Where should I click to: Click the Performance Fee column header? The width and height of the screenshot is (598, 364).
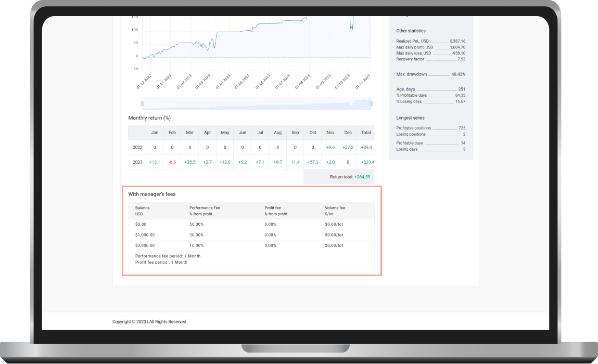pyautogui.click(x=205, y=208)
